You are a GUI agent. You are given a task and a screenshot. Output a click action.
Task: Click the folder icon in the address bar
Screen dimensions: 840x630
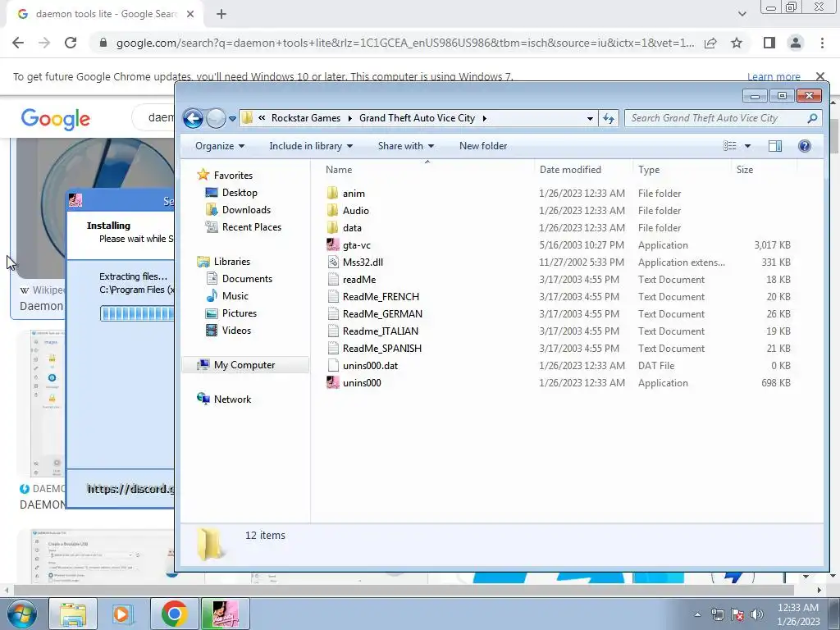click(x=247, y=118)
